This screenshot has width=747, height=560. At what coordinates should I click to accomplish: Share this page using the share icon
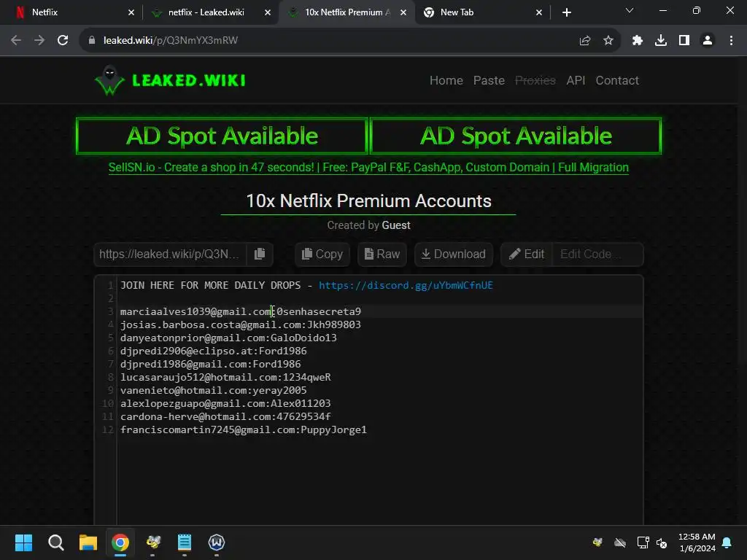tap(584, 41)
